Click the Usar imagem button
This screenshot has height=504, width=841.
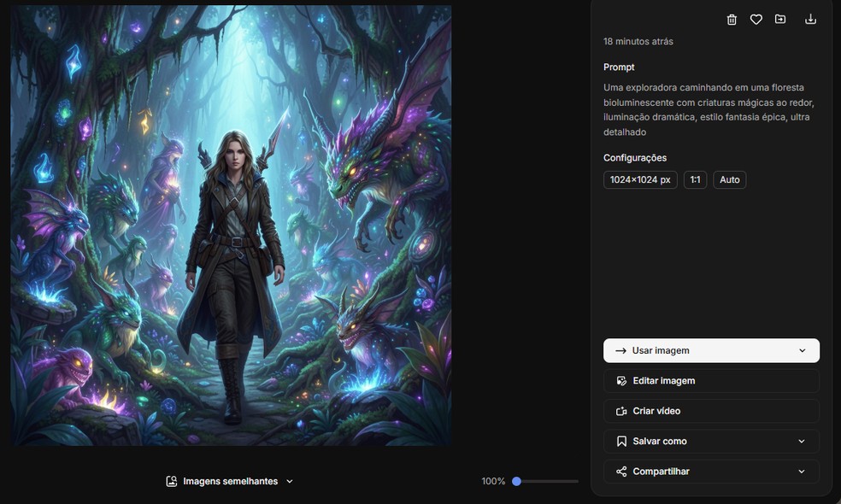pyautogui.click(x=711, y=350)
